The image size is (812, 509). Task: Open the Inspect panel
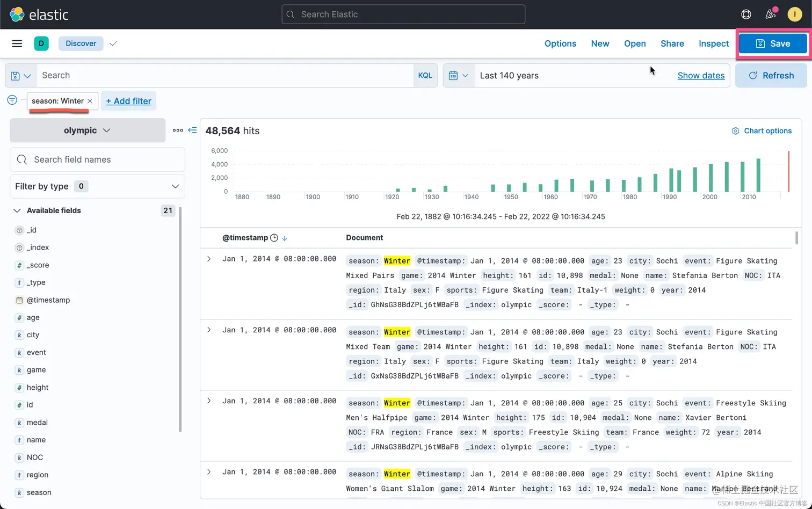[714, 43]
